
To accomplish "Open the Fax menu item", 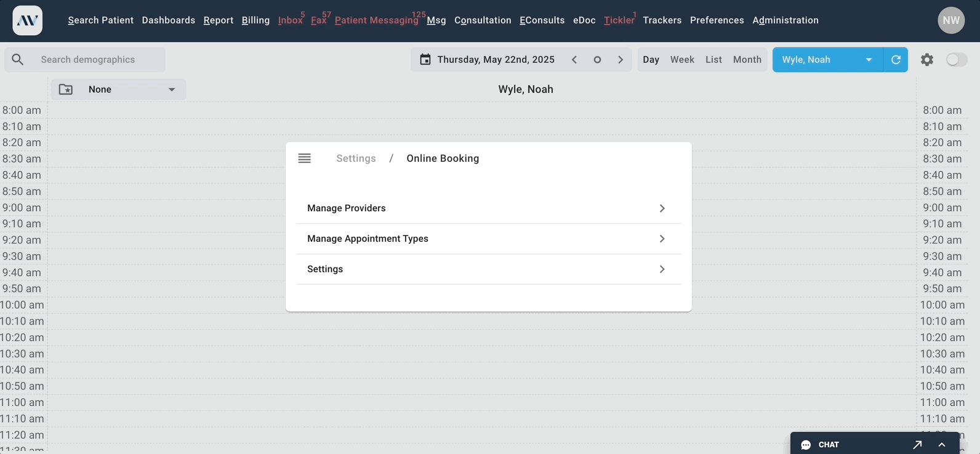I will pos(319,20).
